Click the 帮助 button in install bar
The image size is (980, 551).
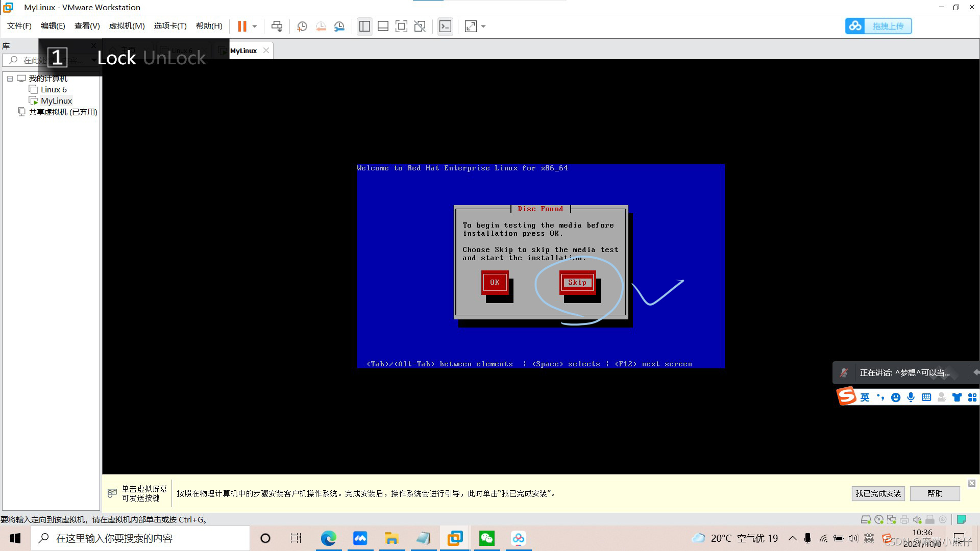pos(935,493)
